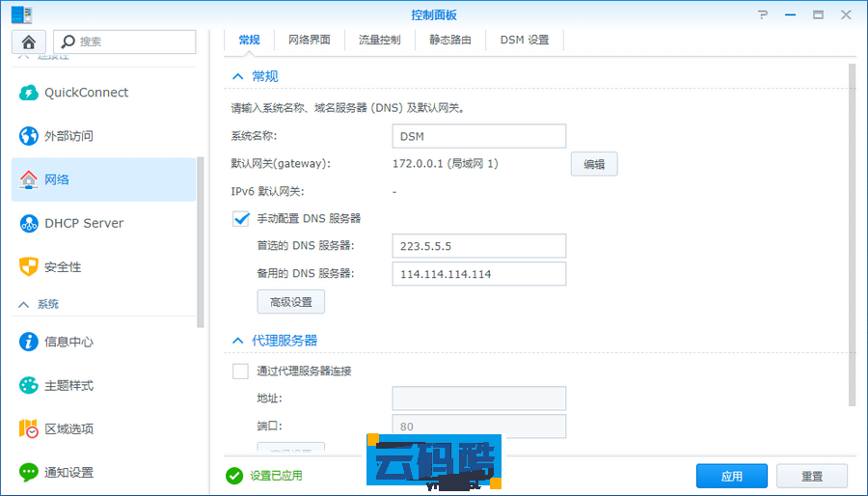The image size is (868, 496).
Task: Switch to the 网络界面 tab
Action: click(310, 40)
